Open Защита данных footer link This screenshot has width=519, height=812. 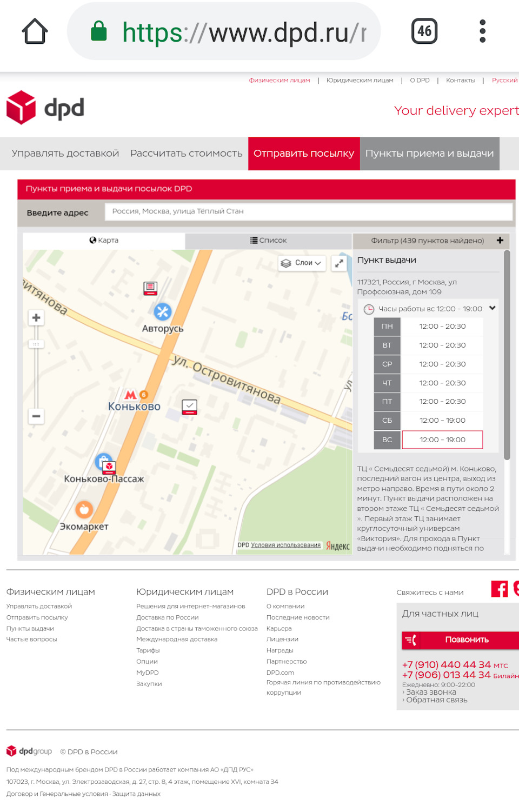coord(136,794)
